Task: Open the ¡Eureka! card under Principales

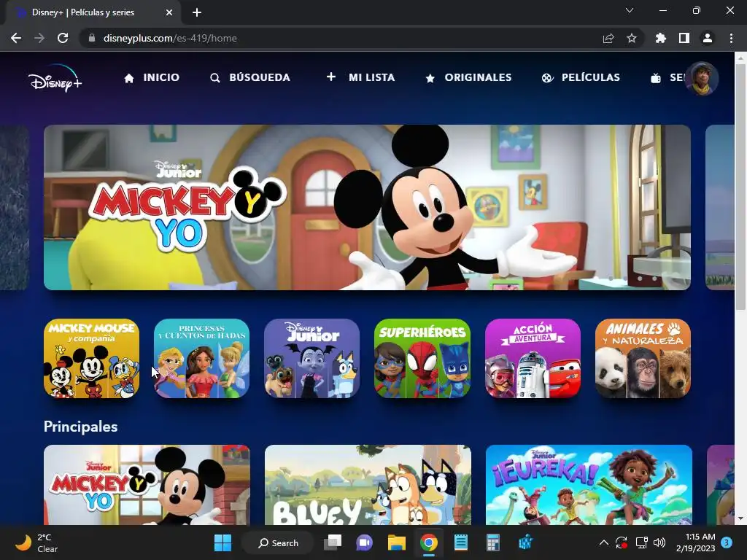Action: click(589, 485)
